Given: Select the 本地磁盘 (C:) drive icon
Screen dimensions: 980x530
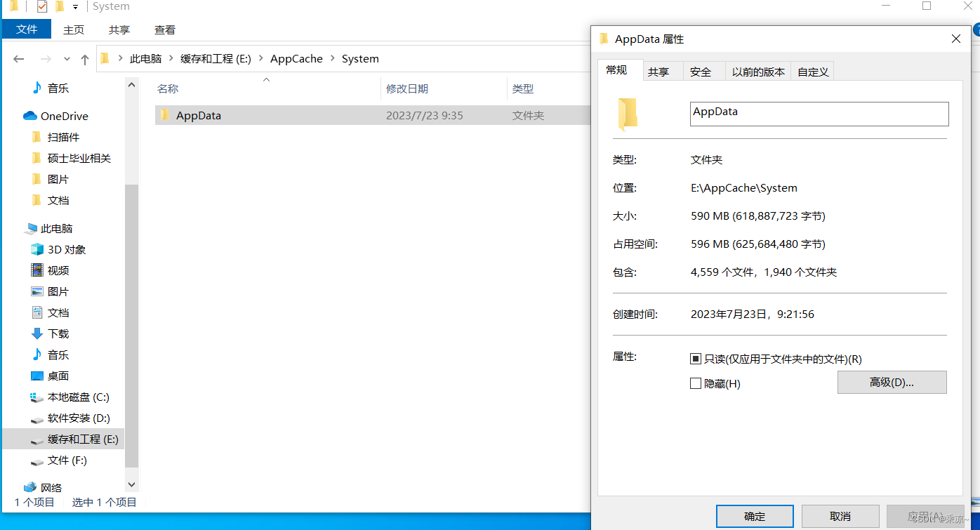Looking at the screenshot, I should pos(37,397).
